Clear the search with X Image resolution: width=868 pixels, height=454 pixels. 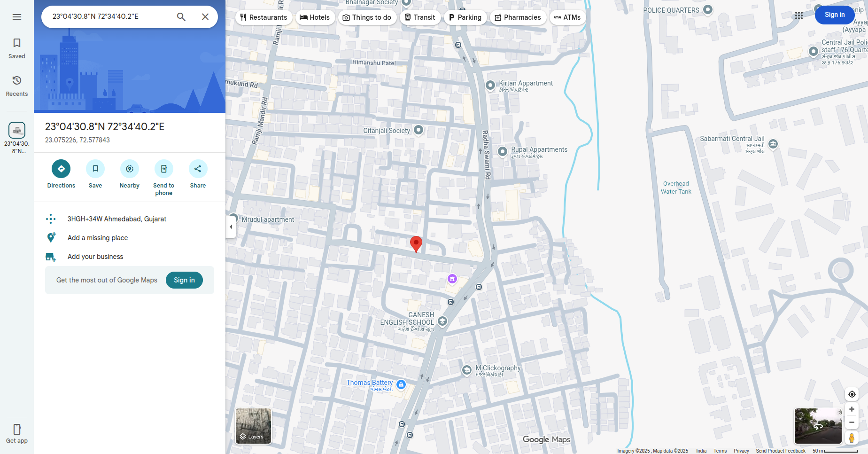[205, 17]
